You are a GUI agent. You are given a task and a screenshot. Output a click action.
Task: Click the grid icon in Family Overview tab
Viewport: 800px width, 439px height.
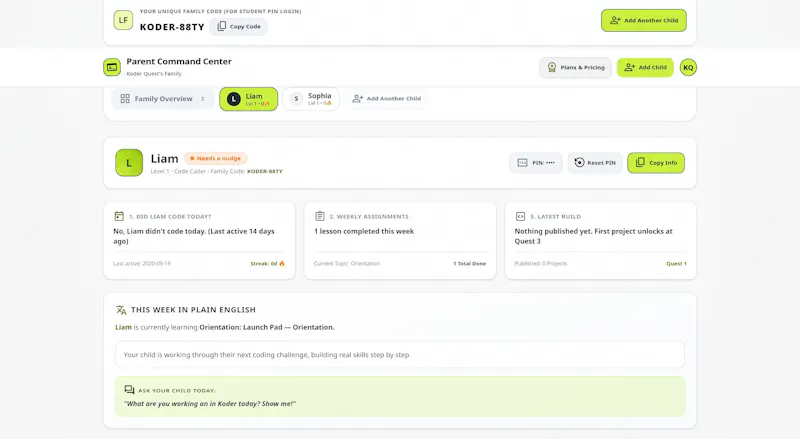coord(125,99)
